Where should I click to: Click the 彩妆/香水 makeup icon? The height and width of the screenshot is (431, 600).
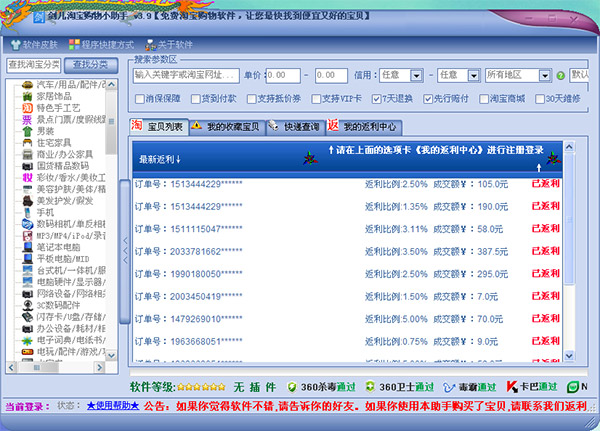coord(27,178)
